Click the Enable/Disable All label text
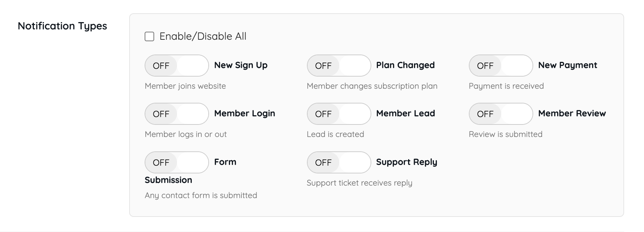Viewport: 644px width, 232px height. click(x=203, y=36)
